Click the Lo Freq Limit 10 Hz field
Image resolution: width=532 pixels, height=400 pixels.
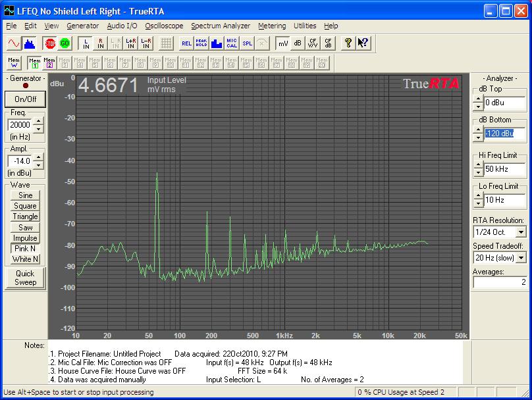coord(504,200)
